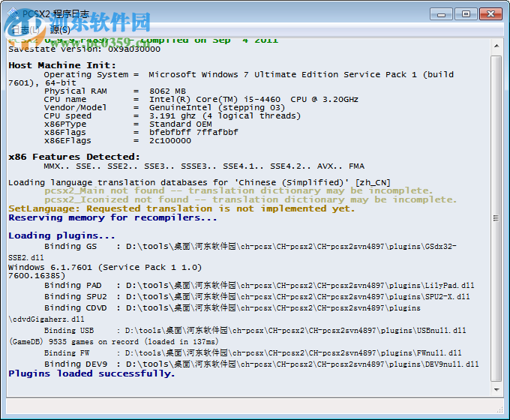Open the 源(S) menu

tap(60, 30)
